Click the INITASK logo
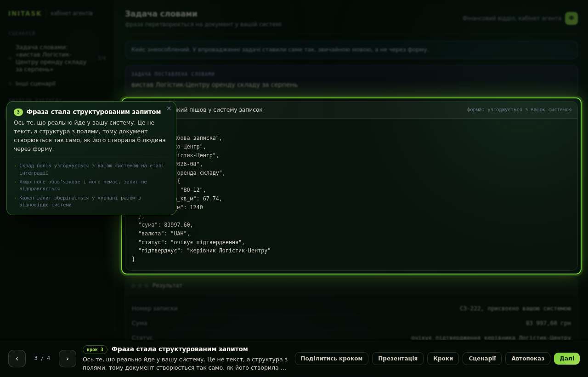 tap(25, 13)
